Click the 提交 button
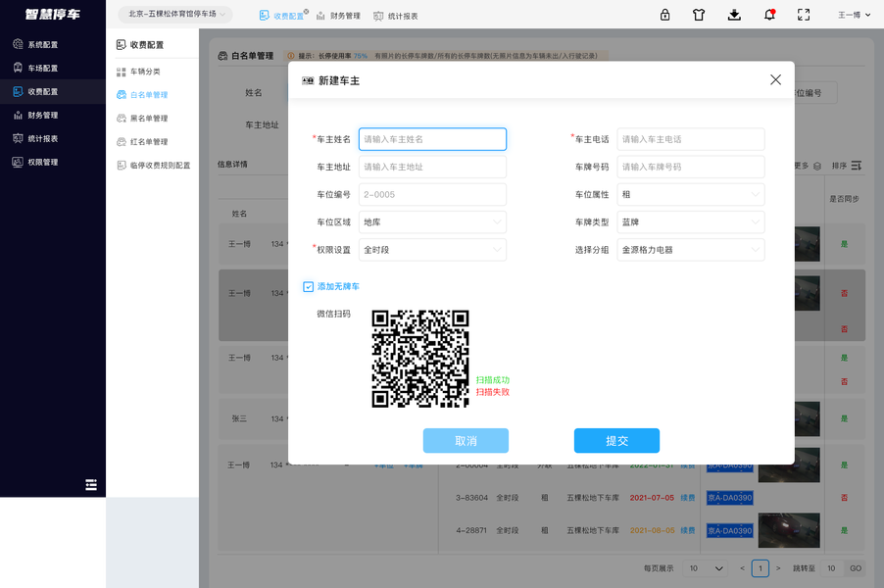 [616, 441]
